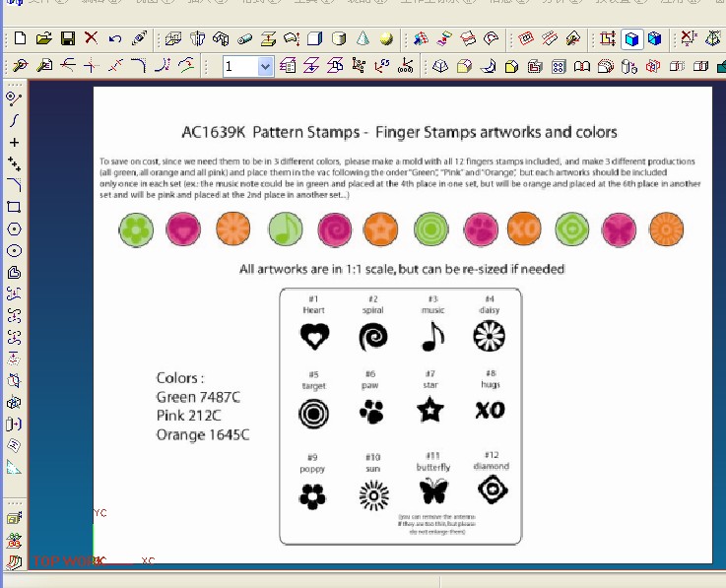Click the pink spiral stamp circle

tap(335, 229)
